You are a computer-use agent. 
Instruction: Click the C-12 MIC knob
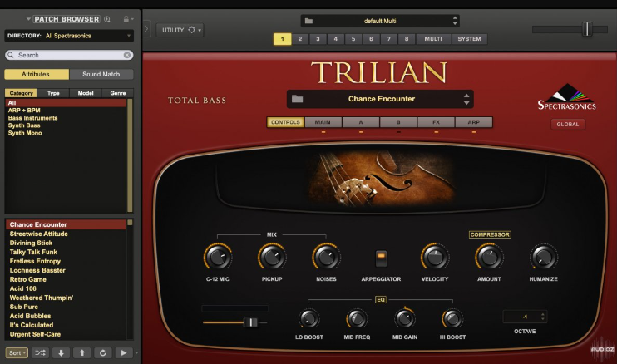click(x=218, y=257)
